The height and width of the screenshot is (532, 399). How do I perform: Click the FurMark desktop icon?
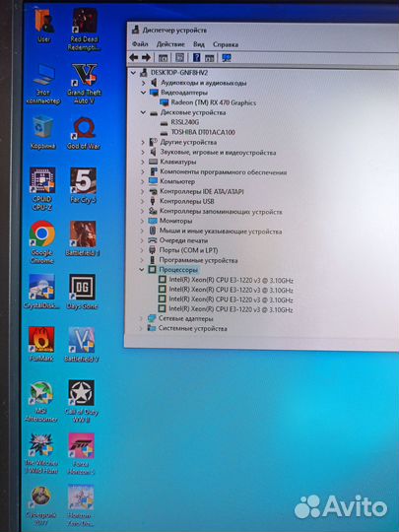tap(41, 344)
